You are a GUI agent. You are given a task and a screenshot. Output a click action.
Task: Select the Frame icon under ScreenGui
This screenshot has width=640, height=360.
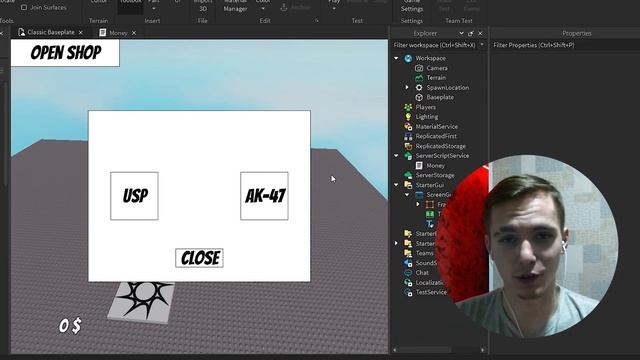click(430, 204)
